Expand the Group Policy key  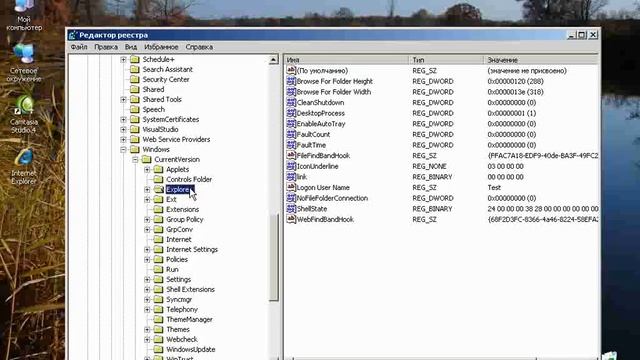click(147, 220)
